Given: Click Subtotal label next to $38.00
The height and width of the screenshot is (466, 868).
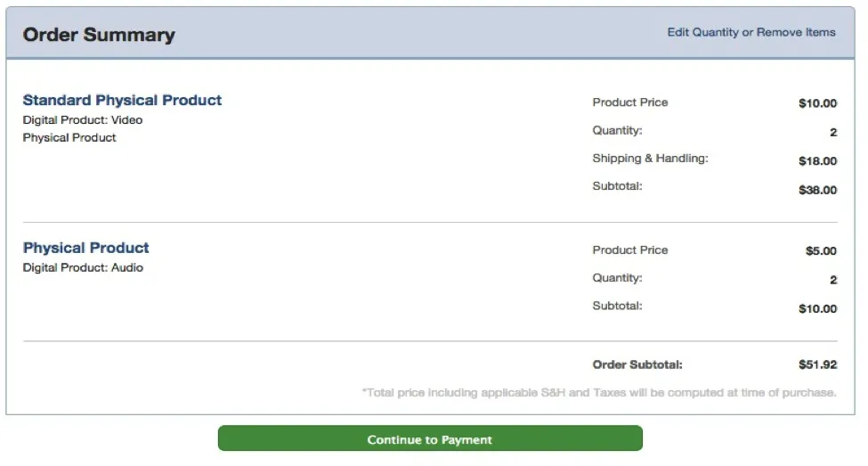Looking at the screenshot, I should coord(617,186).
